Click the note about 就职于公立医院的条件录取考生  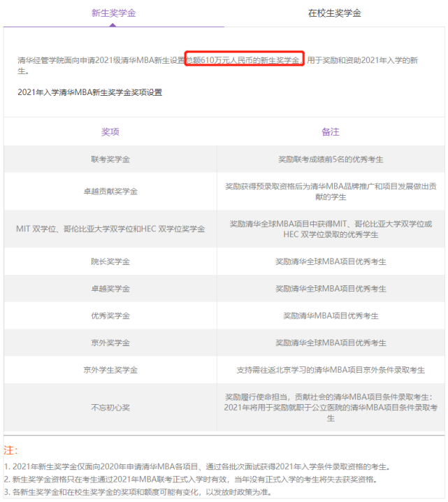click(x=331, y=408)
